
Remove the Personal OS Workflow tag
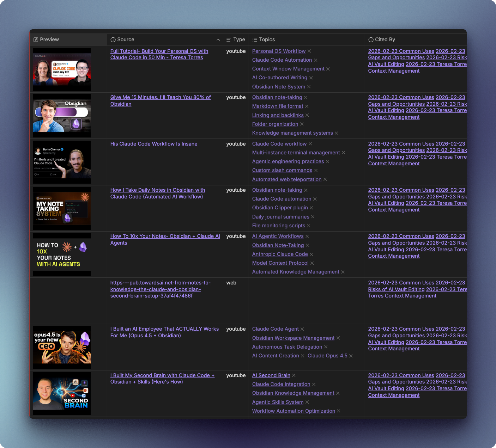click(309, 51)
